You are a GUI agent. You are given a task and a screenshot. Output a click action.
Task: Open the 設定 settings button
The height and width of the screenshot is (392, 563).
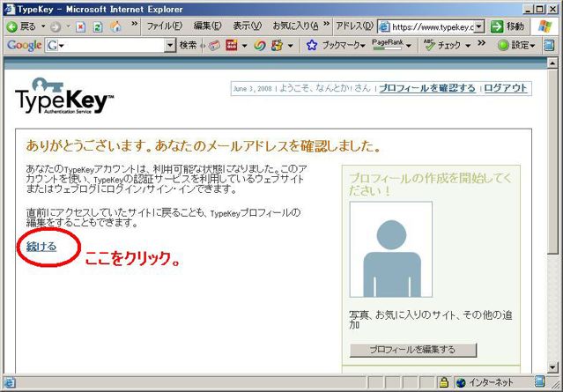(516, 45)
